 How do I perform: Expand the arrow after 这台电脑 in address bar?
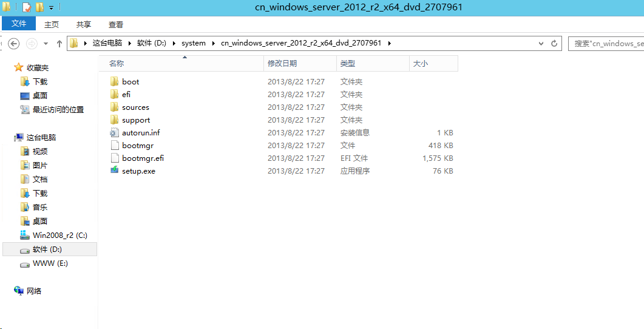coord(130,43)
